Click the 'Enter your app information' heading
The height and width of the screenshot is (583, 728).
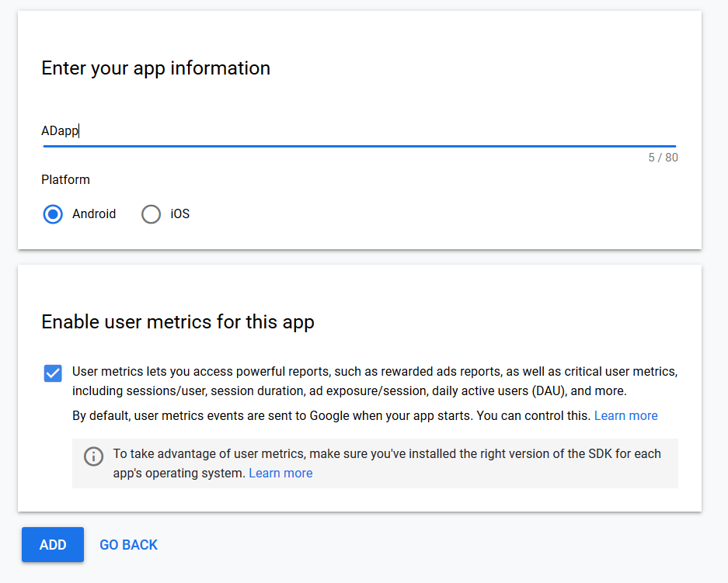(155, 68)
